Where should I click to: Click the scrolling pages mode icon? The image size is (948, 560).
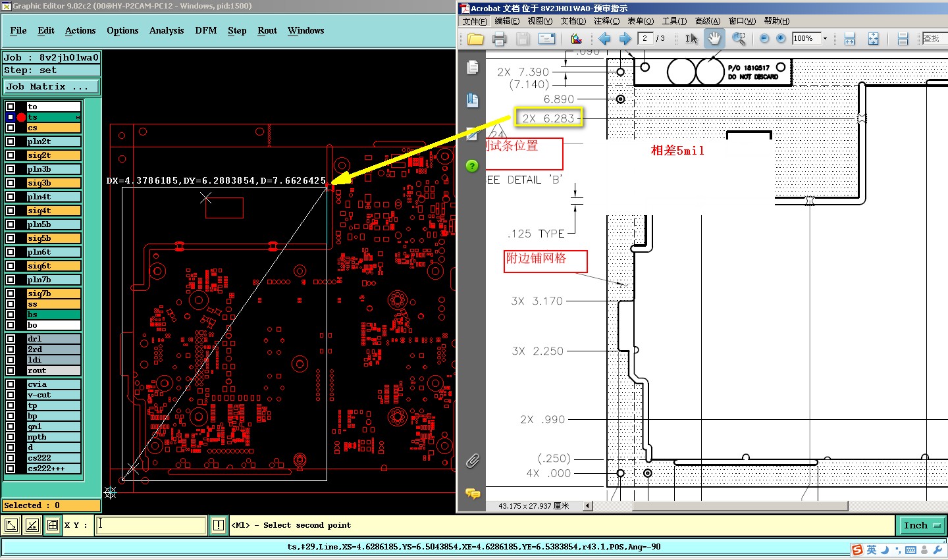[903, 39]
